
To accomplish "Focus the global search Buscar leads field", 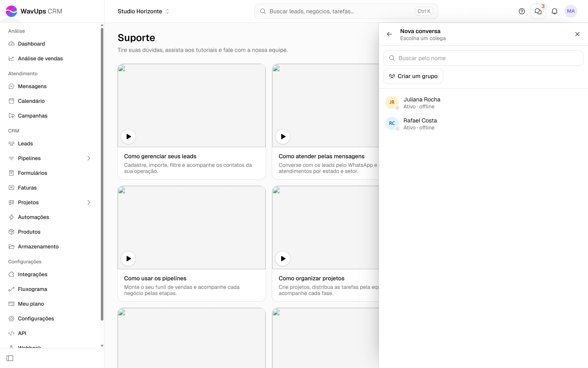I will tap(346, 11).
